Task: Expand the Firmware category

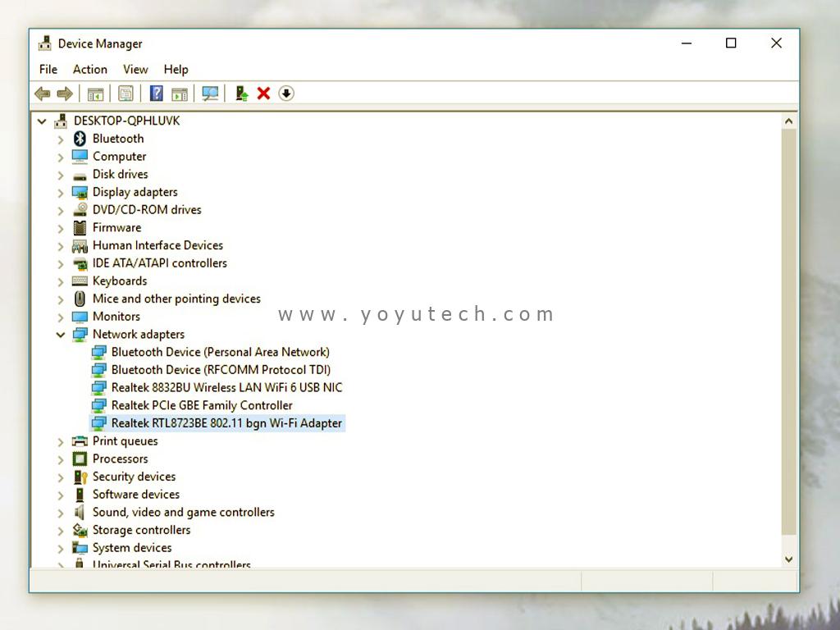Action: [61, 229]
